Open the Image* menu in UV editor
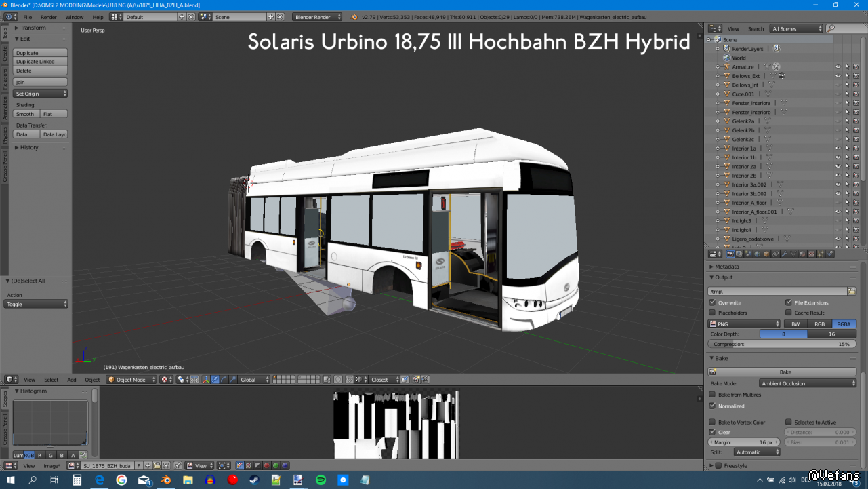The height and width of the screenshot is (489, 868). pyautogui.click(x=52, y=466)
